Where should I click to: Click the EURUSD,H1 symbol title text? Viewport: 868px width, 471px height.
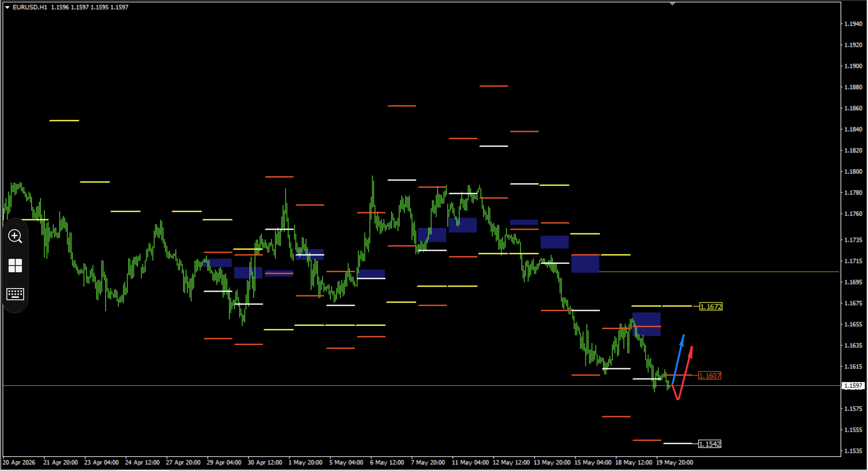click(30, 7)
